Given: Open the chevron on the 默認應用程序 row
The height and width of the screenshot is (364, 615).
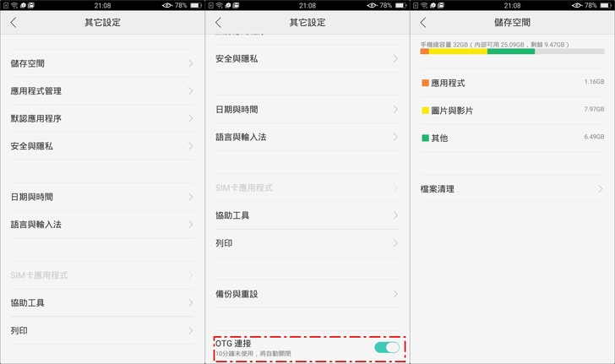Looking at the screenshot, I should pos(191,118).
